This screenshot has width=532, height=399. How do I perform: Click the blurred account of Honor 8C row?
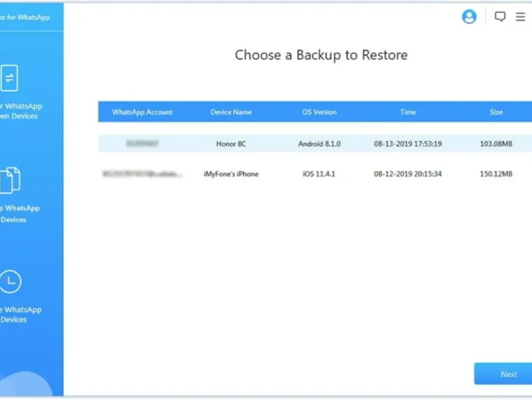pyautogui.click(x=142, y=144)
